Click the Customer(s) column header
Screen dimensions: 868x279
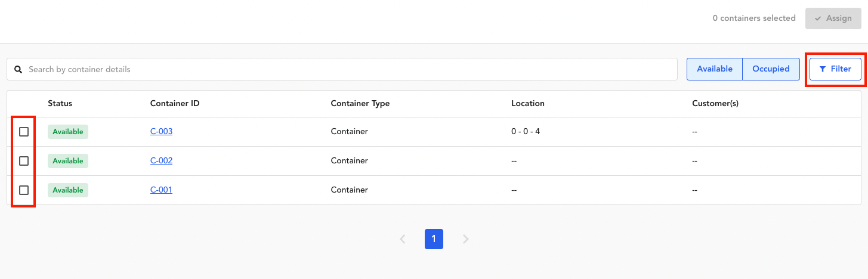pos(715,103)
